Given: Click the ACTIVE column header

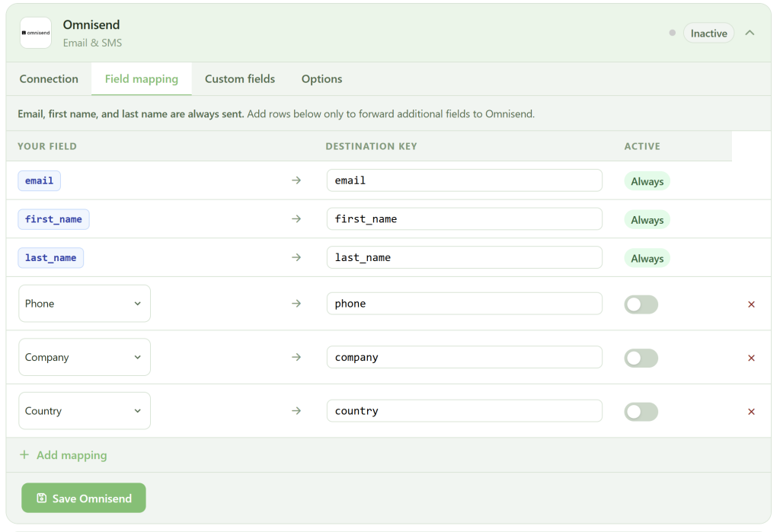Looking at the screenshot, I should coord(642,146).
